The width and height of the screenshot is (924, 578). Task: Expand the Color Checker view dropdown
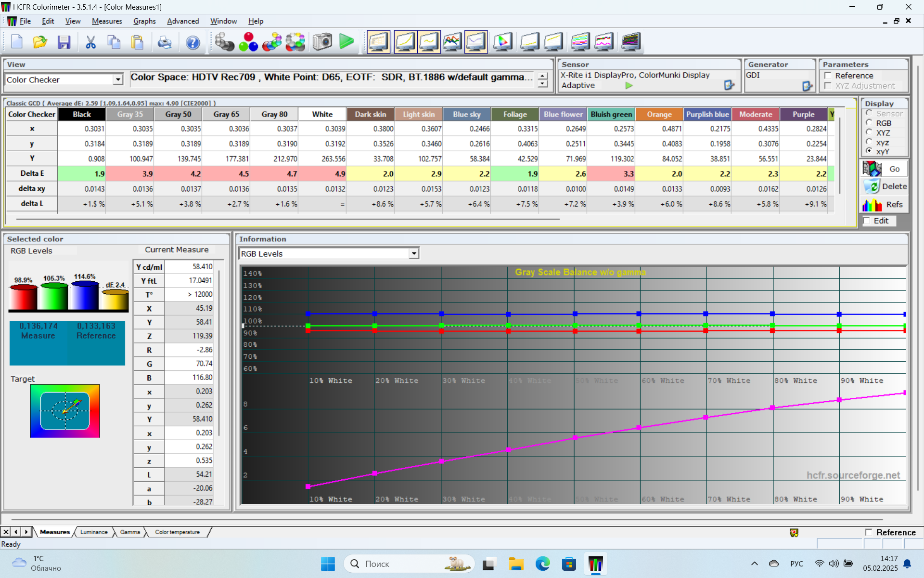[118, 80]
